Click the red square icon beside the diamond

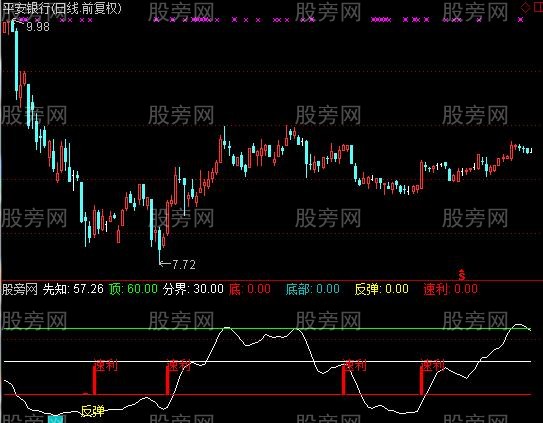pyautogui.click(x=538, y=8)
